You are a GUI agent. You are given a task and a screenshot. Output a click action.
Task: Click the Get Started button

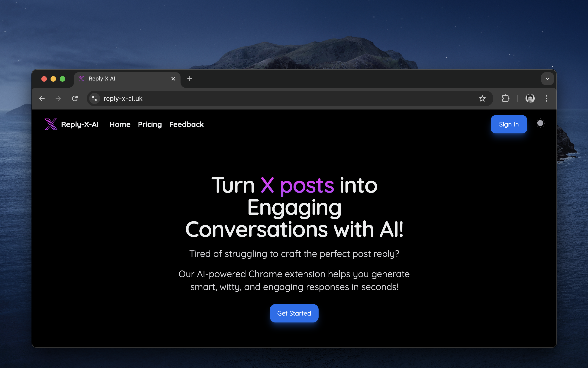point(294,313)
